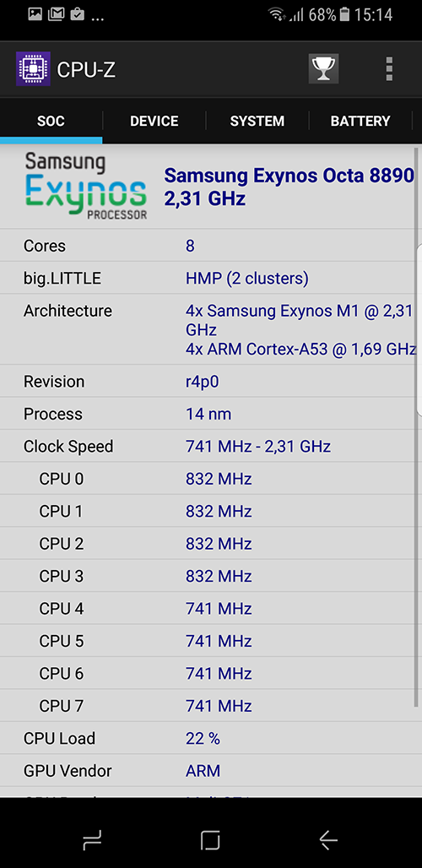Tap the Android home navigation button
Image resolution: width=422 pixels, height=868 pixels.
(x=210, y=840)
